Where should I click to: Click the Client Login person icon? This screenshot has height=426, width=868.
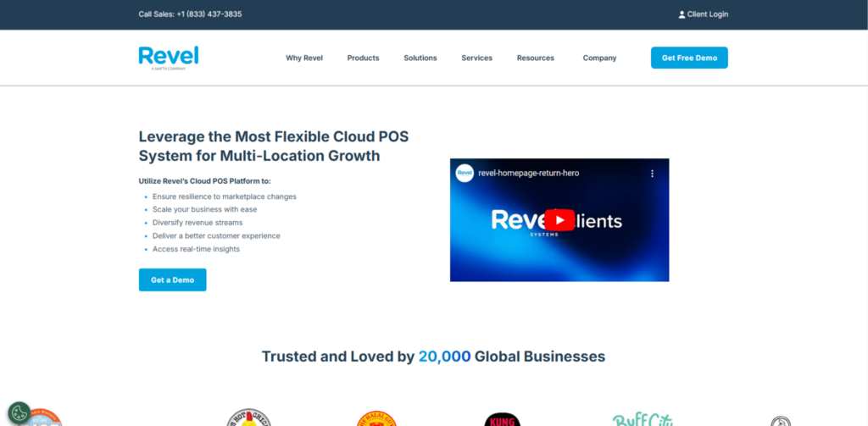coord(682,14)
